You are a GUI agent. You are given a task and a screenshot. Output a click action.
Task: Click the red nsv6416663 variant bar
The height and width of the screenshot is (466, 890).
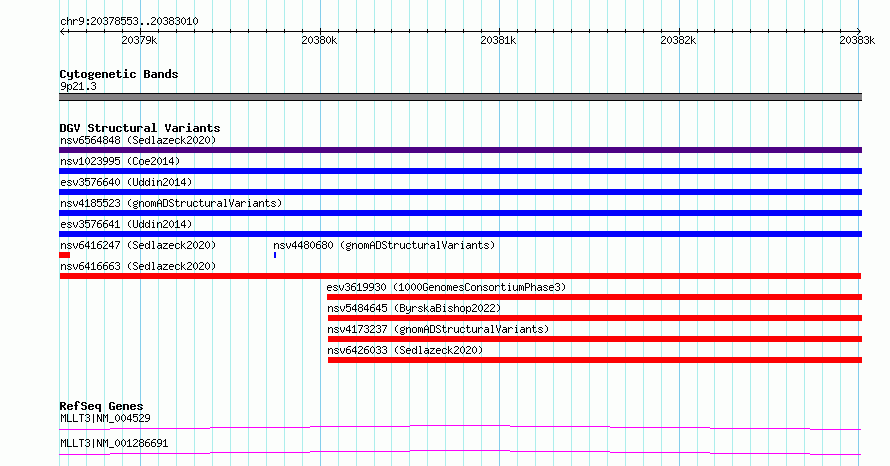point(460,276)
